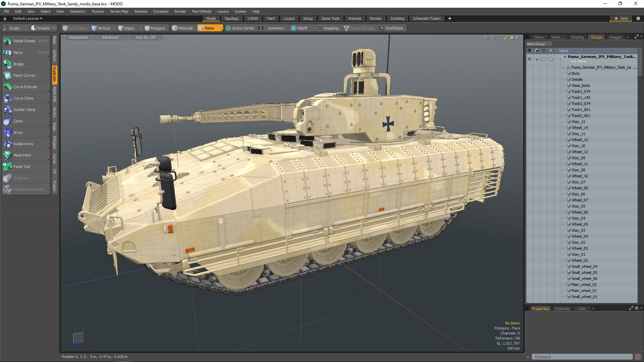Viewport: 644px width, 362px height.
Task: Open the Shading panel tab
Action: [577, 37]
